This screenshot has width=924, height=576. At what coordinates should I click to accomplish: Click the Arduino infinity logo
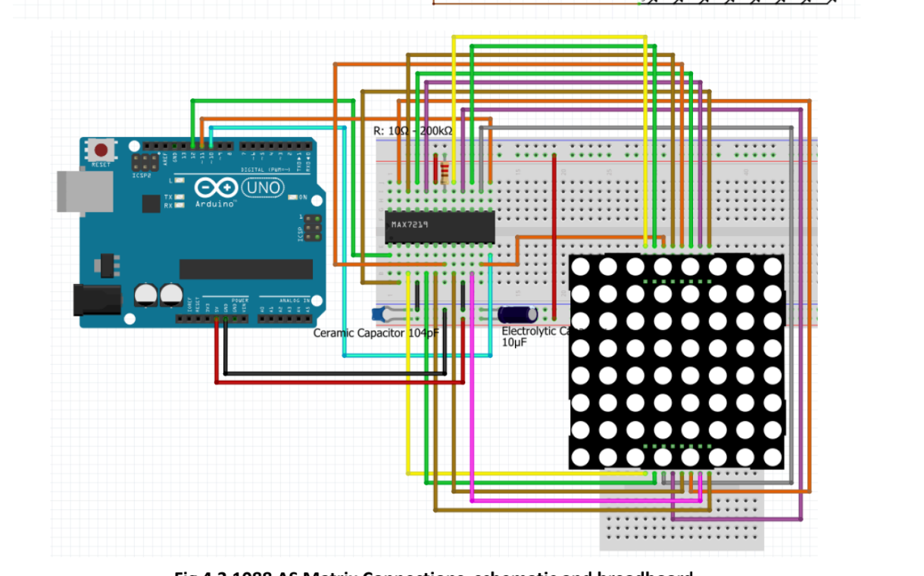[x=217, y=187]
